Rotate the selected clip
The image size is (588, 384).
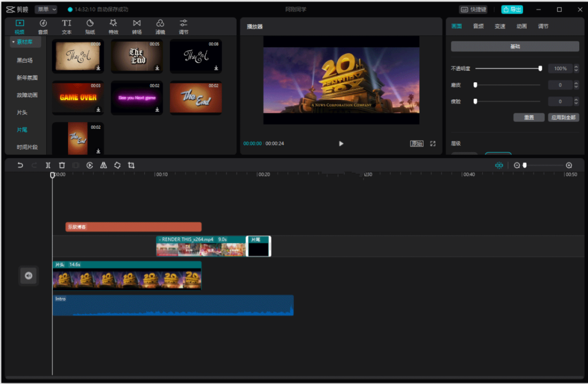pyautogui.click(x=118, y=165)
